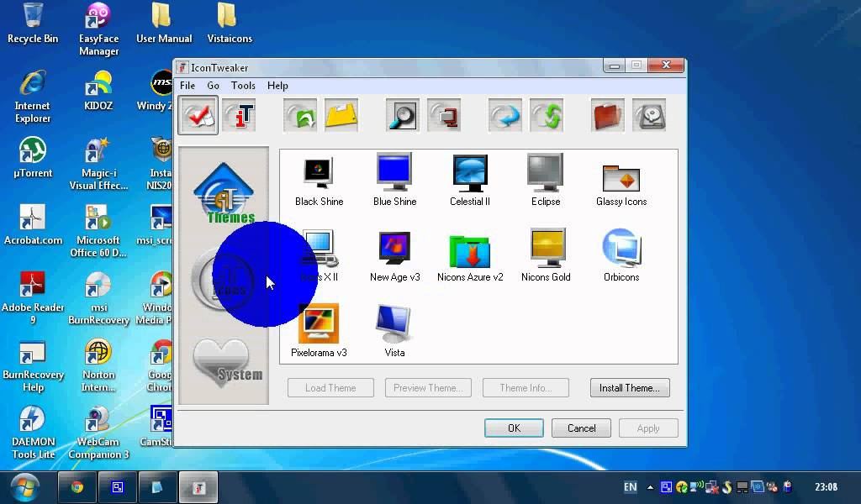Image resolution: width=861 pixels, height=504 pixels.
Task: Click the 23:08 taskbar clock
Action: point(826,487)
